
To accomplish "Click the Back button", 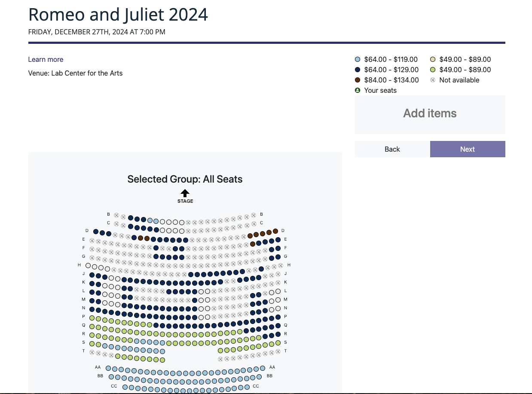I will coord(391,149).
